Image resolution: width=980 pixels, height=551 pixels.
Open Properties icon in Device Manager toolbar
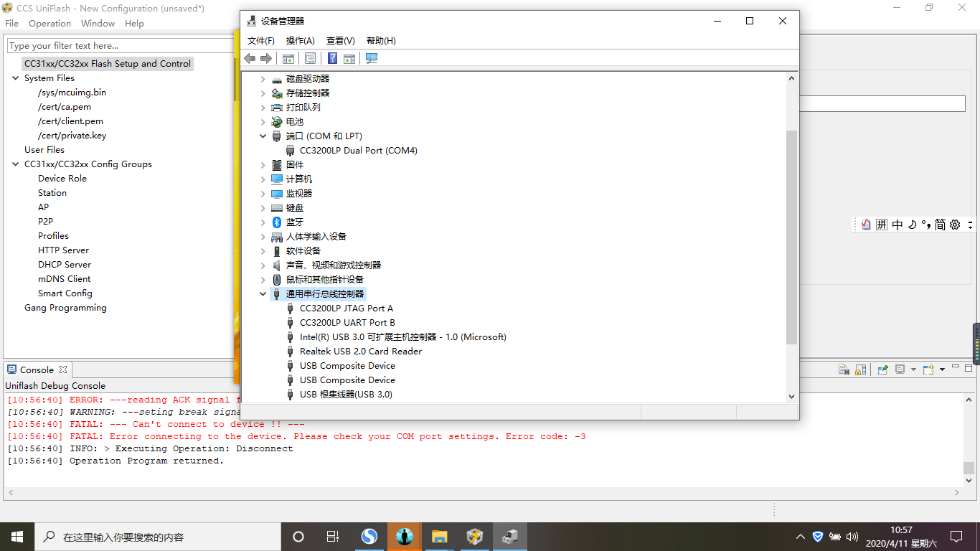[311, 58]
